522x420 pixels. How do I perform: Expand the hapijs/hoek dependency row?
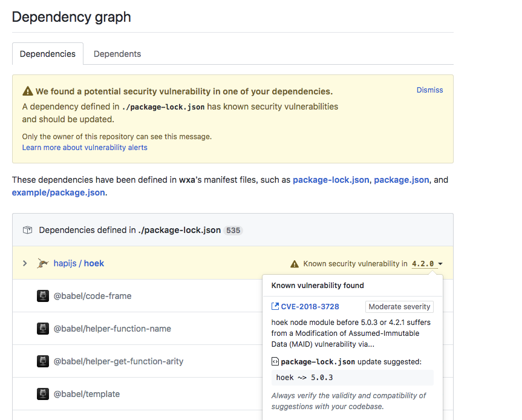click(x=24, y=263)
